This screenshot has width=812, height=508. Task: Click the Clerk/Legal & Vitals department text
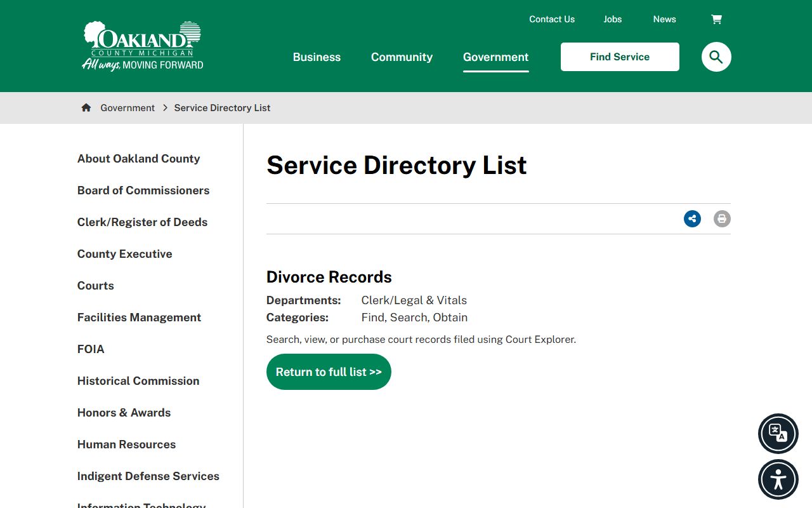tap(414, 300)
